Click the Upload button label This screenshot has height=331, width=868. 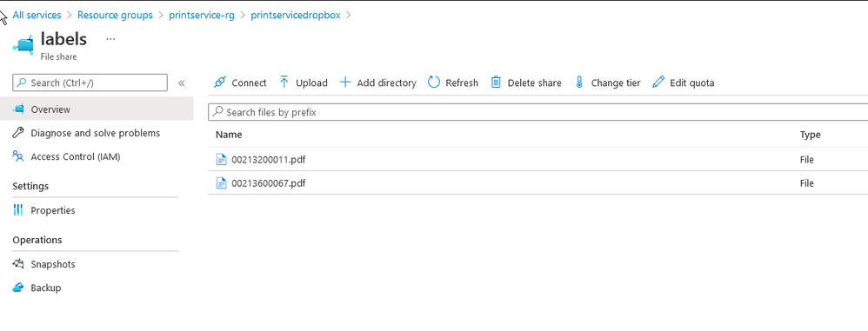tap(311, 83)
